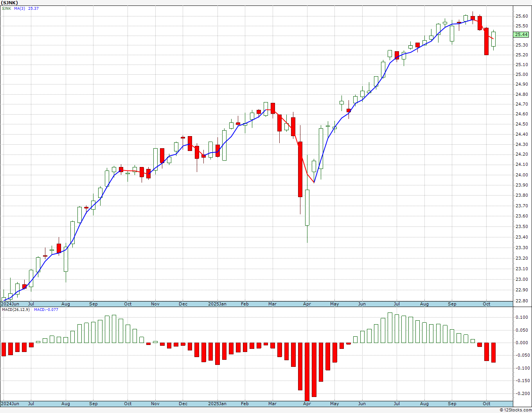Click the 23.00 price axis label

pyautogui.click(x=521, y=279)
